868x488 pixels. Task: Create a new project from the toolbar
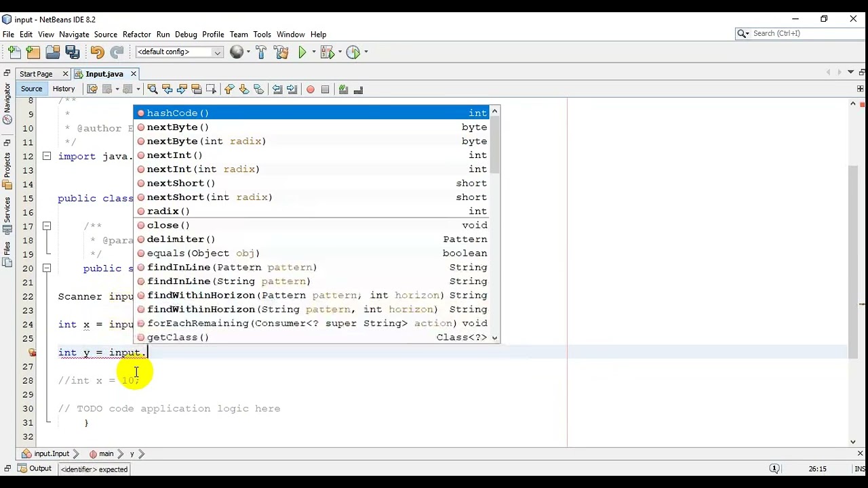click(33, 52)
